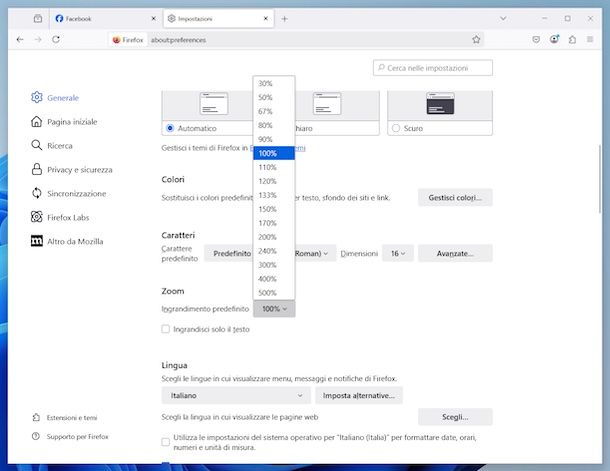Select 400% zoom option
This screenshot has width=610, height=471.
[x=274, y=279]
